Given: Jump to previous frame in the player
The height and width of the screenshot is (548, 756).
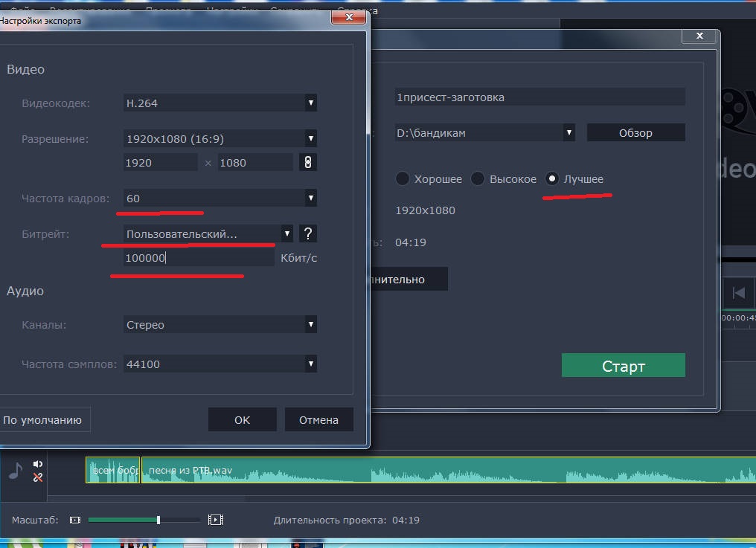Looking at the screenshot, I should click(738, 293).
